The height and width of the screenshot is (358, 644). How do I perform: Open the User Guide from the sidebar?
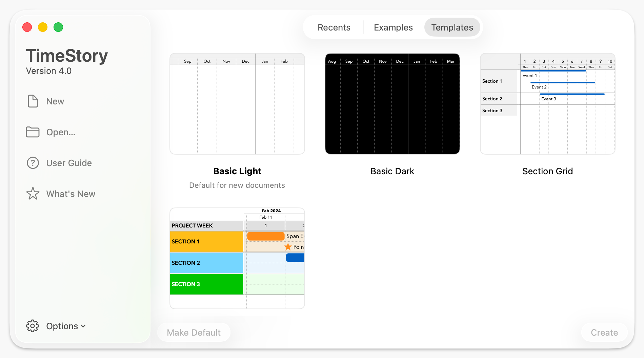click(69, 163)
